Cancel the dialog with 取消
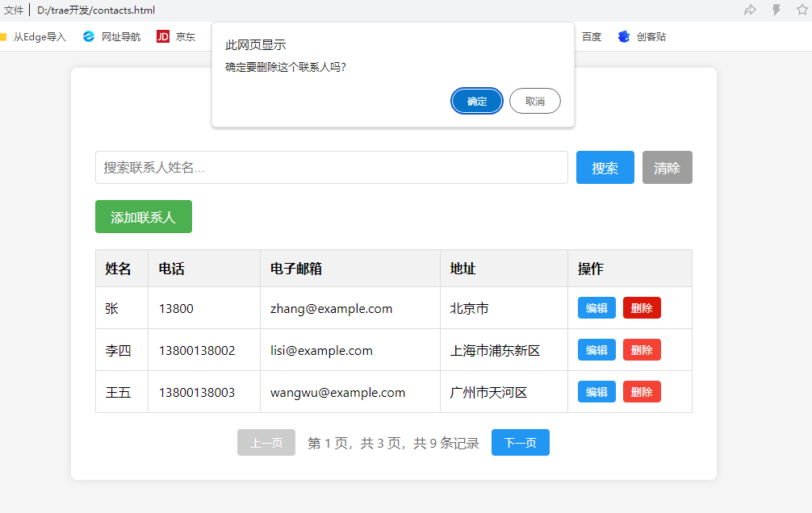The width and height of the screenshot is (812, 513). [x=535, y=101]
